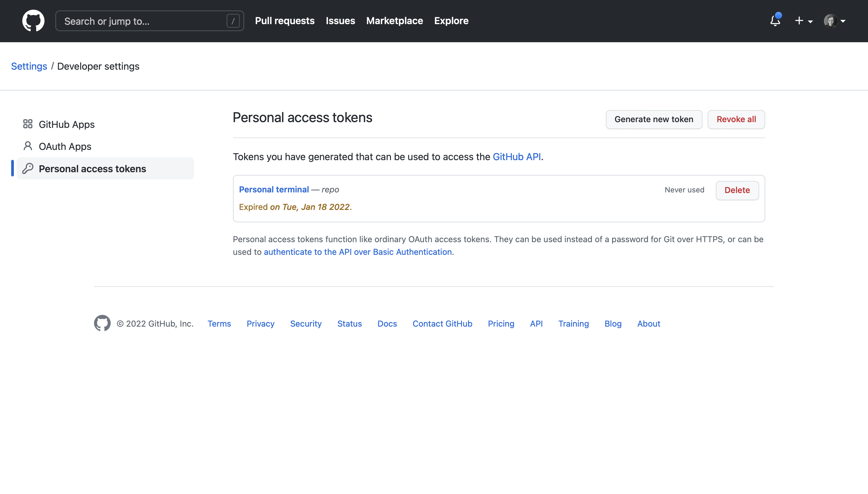Viewport: 868px width, 494px height.
Task: Open Explore from the header
Action: point(451,21)
